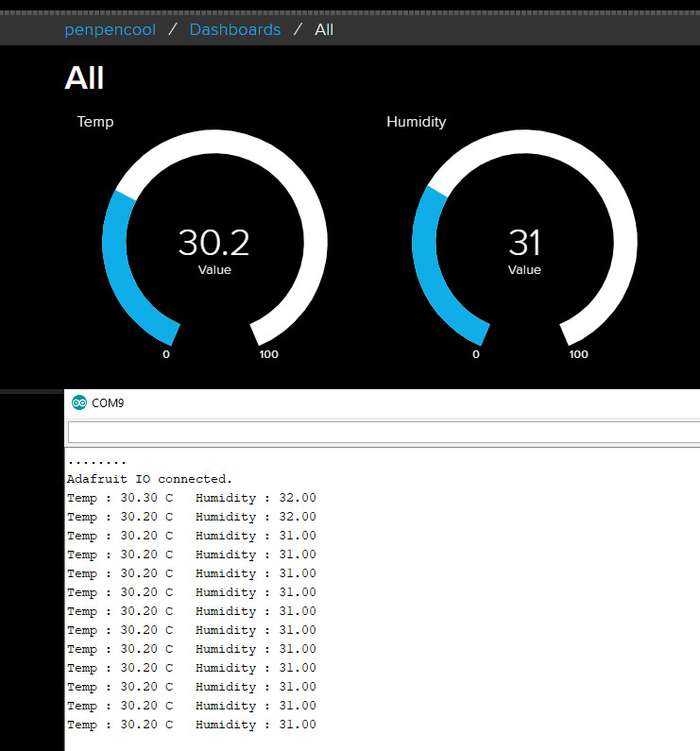This screenshot has width=700, height=751.
Task: Click the Temp gauge value 30.2
Action: [x=214, y=243]
